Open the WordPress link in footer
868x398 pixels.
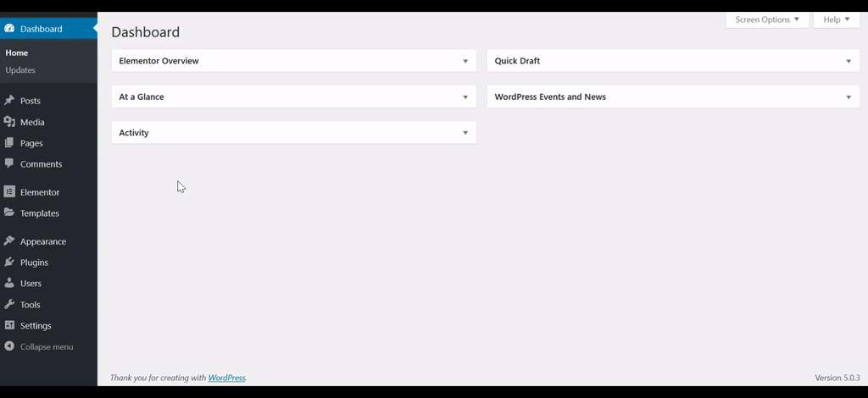(226, 378)
